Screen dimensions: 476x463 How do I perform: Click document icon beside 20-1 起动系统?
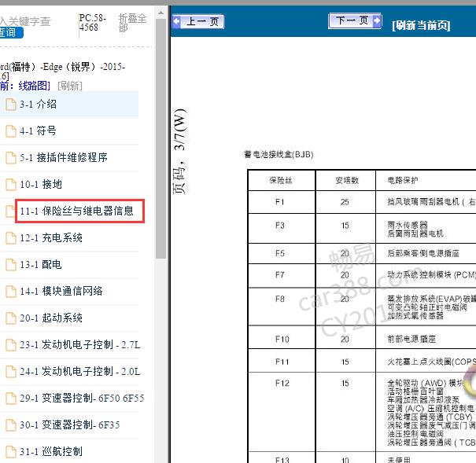[x=11, y=318]
